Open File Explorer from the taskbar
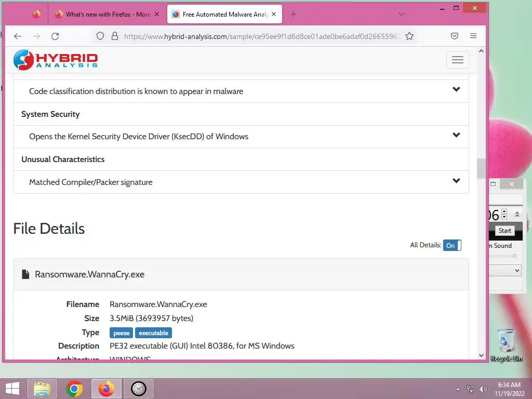Viewport: 532px width, 399px height. pos(42,389)
